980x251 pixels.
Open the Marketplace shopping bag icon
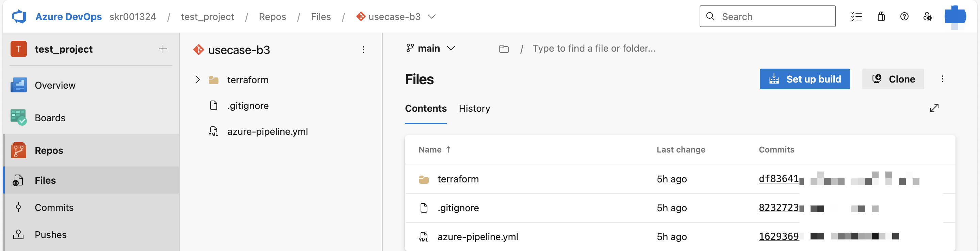point(881,17)
